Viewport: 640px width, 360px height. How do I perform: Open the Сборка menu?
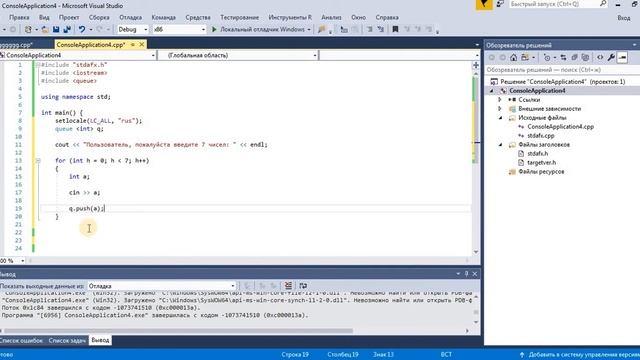tap(99, 18)
